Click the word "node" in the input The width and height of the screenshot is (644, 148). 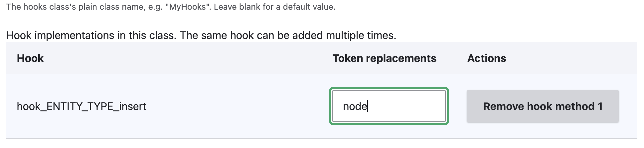355,106
